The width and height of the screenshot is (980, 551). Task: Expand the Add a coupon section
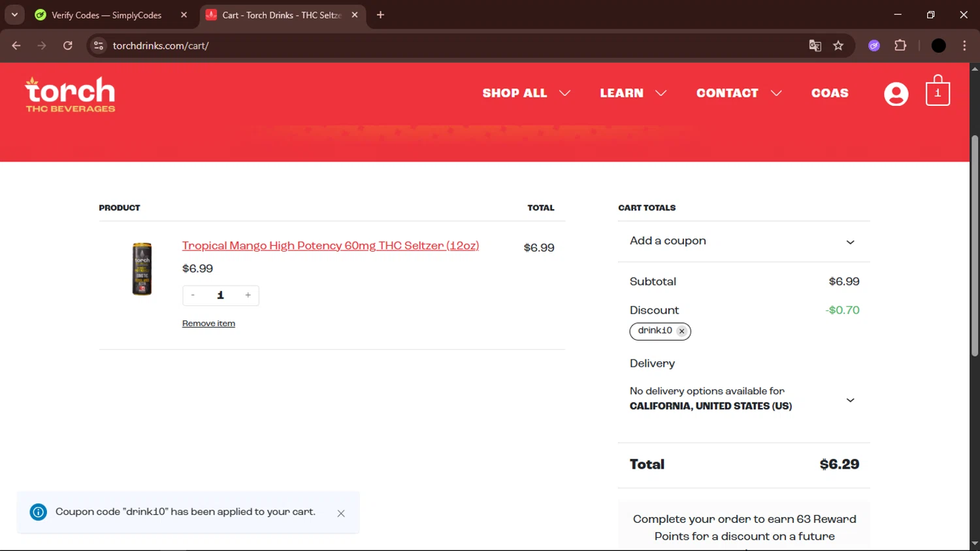point(743,241)
